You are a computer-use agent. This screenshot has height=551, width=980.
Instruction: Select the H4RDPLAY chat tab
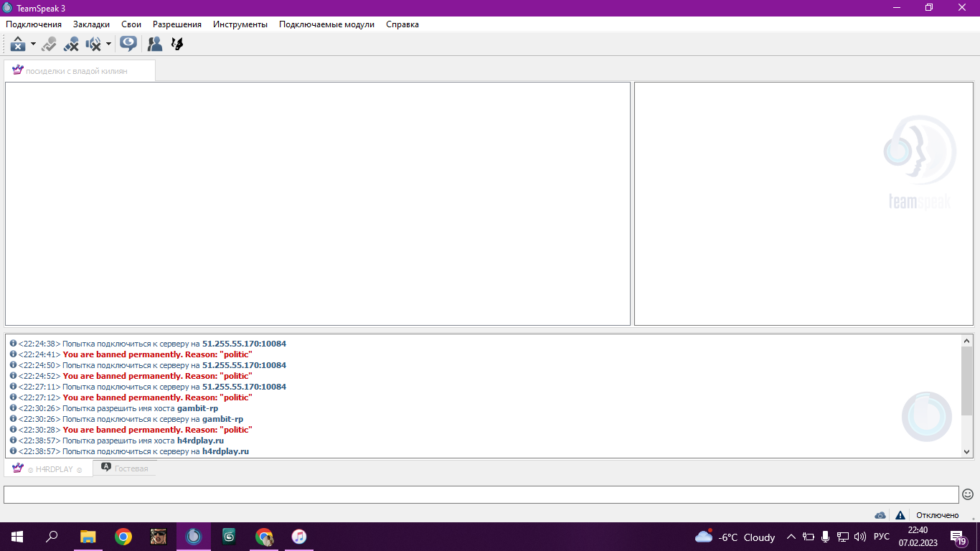click(49, 469)
